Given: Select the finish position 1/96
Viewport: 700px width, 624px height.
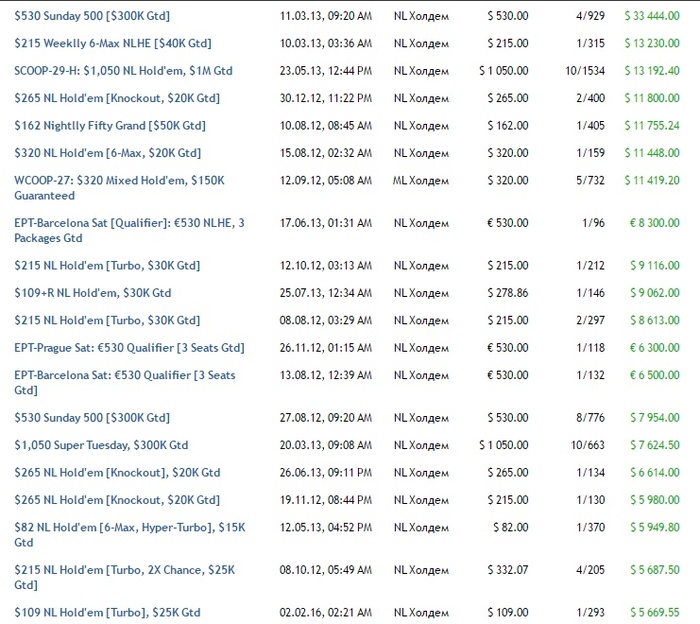Looking at the screenshot, I should (x=593, y=223).
